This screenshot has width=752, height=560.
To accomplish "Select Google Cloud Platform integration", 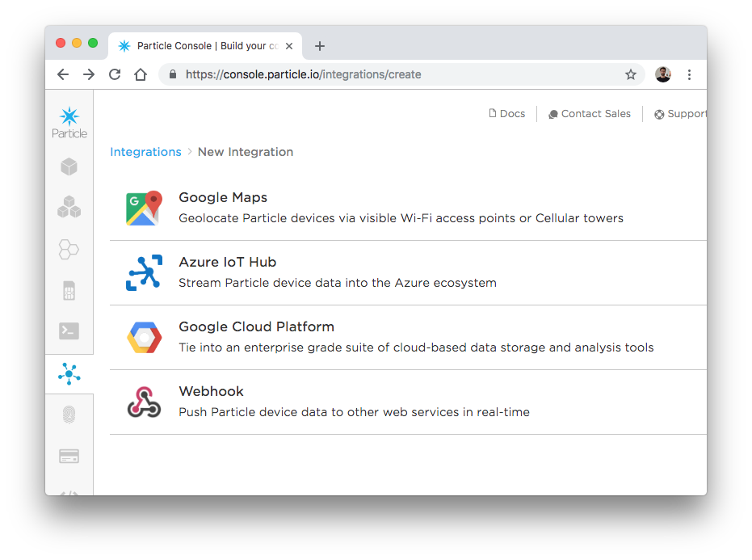I will (x=408, y=337).
